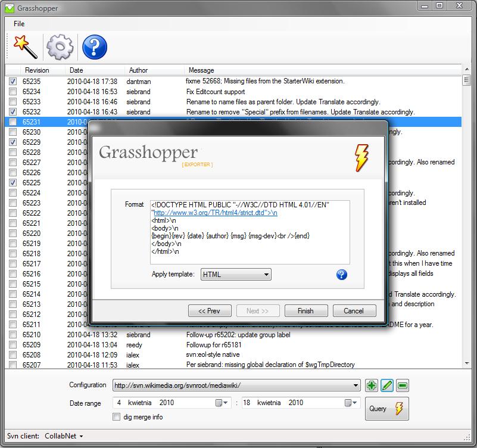Open settings via the gear icon
Screen dimensions: 477x448
click(x=60, y=47)
